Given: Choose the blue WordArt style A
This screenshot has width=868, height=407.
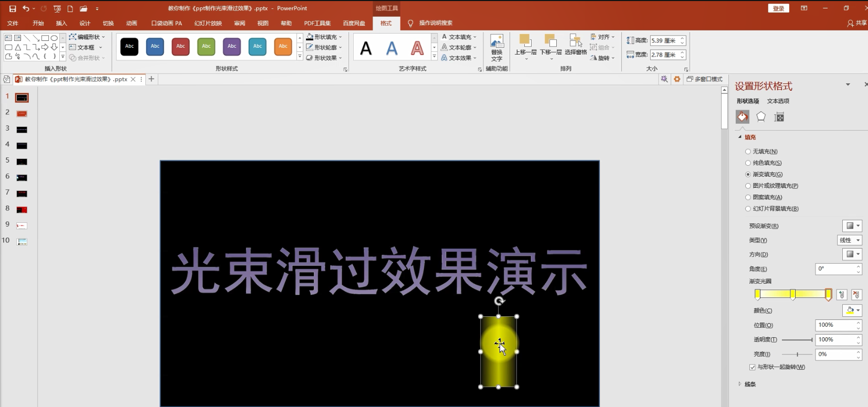Looking at the screenshot, I should click(392, 49).
